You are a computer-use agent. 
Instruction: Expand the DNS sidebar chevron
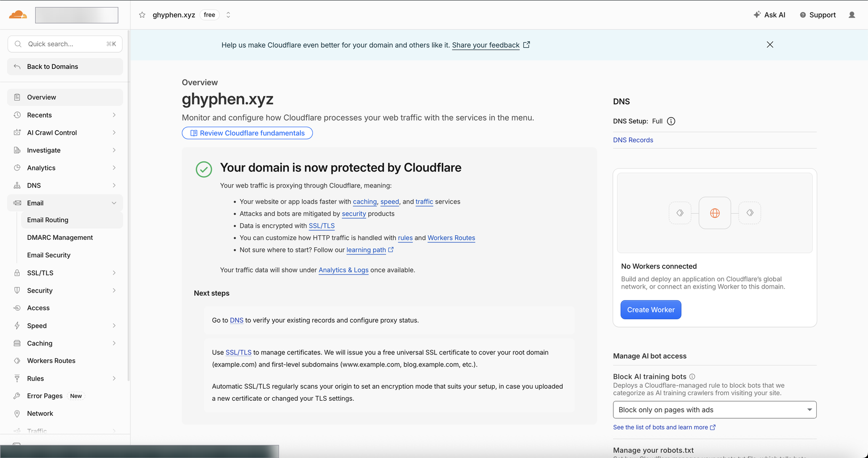point(114,186)
